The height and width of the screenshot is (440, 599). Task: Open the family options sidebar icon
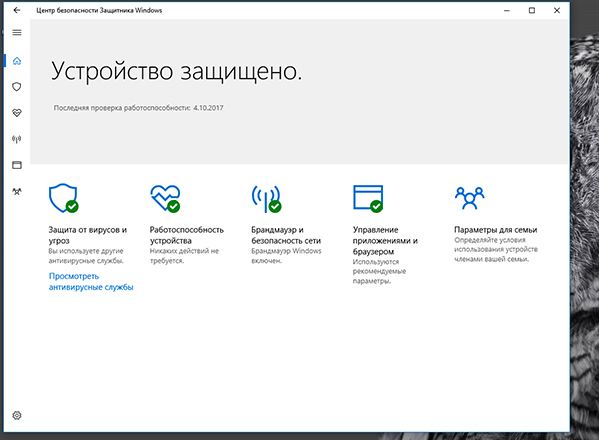pos(17,191)
